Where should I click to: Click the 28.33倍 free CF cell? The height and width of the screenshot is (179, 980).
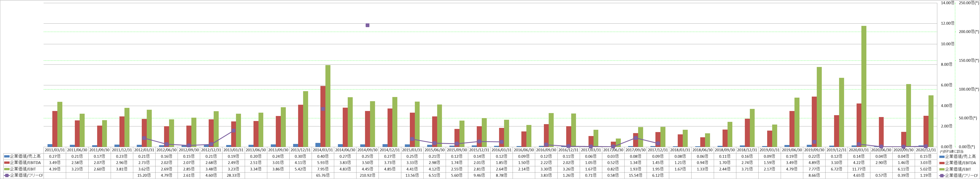tap(234, 176)
